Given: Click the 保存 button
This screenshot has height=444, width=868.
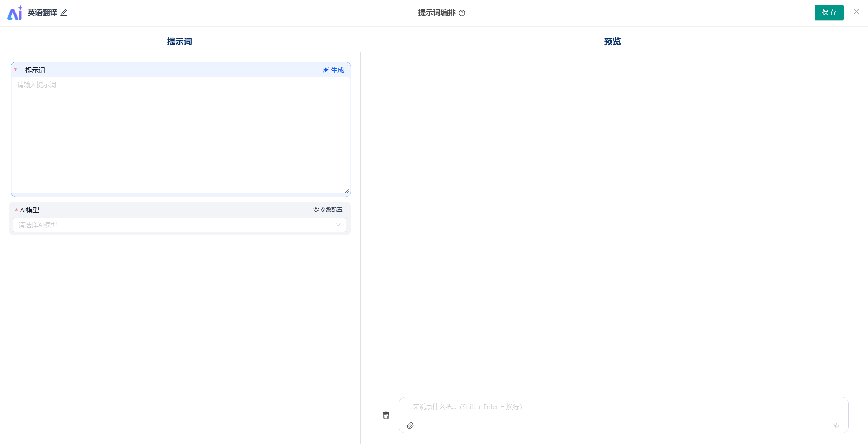Looking at the screenshot, I should click(x=829, y=13).
